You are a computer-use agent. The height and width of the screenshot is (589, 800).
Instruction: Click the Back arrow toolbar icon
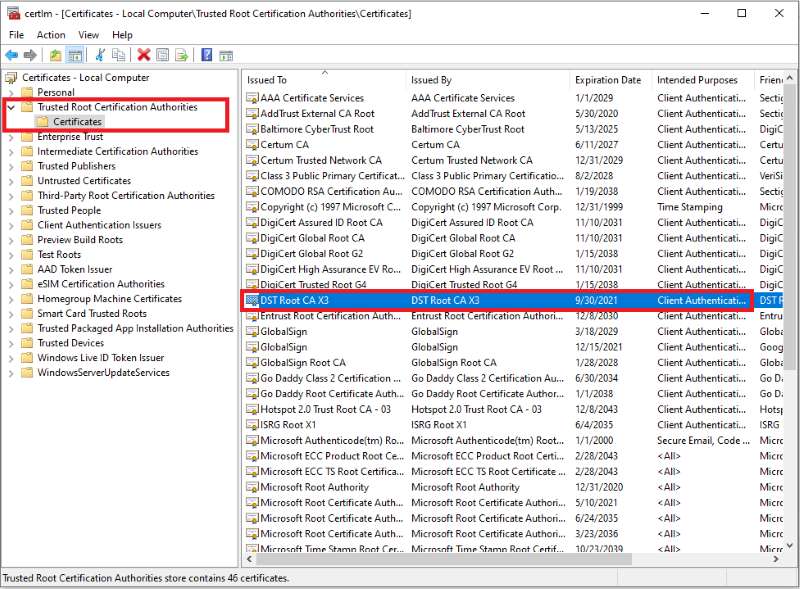point(12,55)
